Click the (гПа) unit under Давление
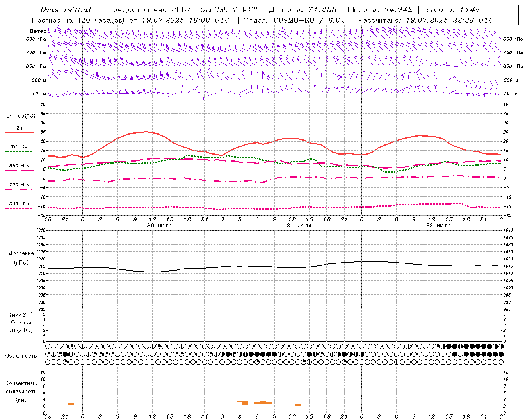This screenshot has height=420, width=525. tap(21, 263)
